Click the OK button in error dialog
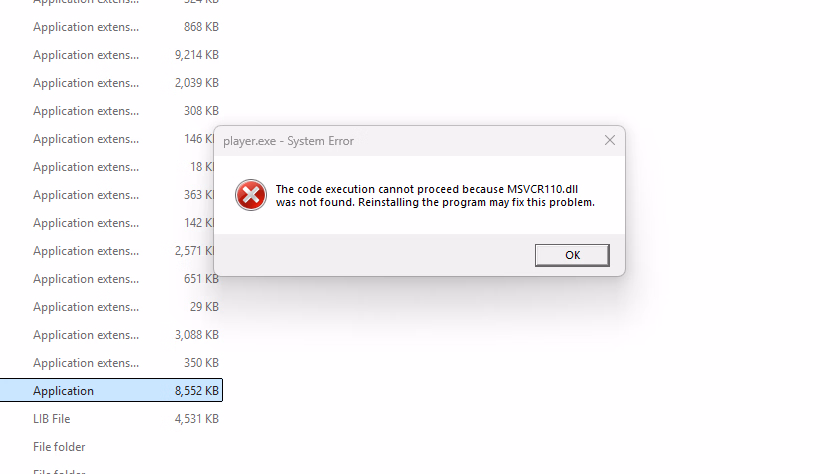 [x=572, y=255]
